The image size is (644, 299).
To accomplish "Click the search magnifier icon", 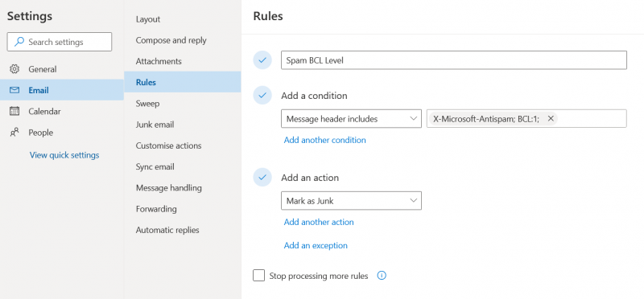I will click(19, 42).
